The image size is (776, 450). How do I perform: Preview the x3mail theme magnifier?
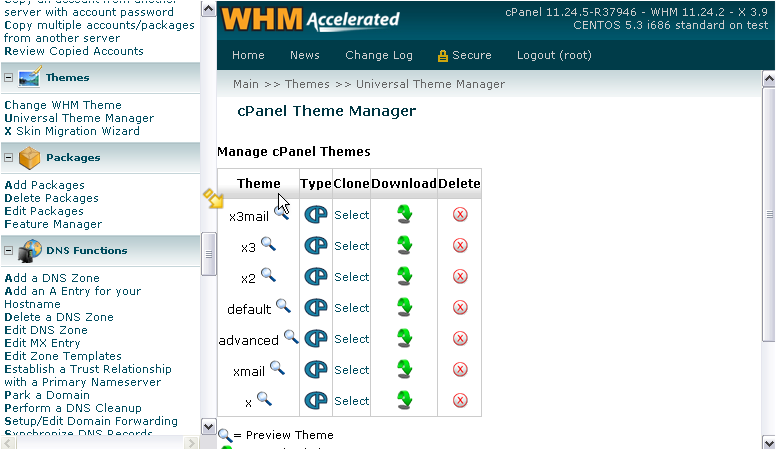pos(282,212)
